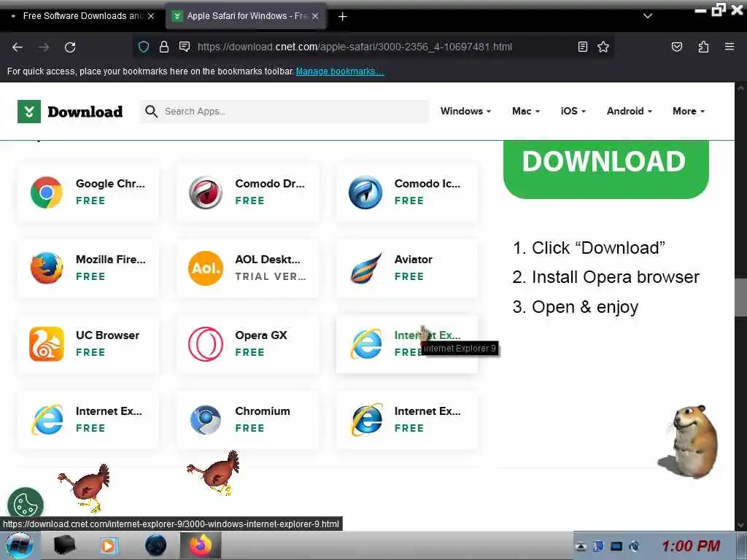Open the Firefox hamburger menu

point(729,47)
